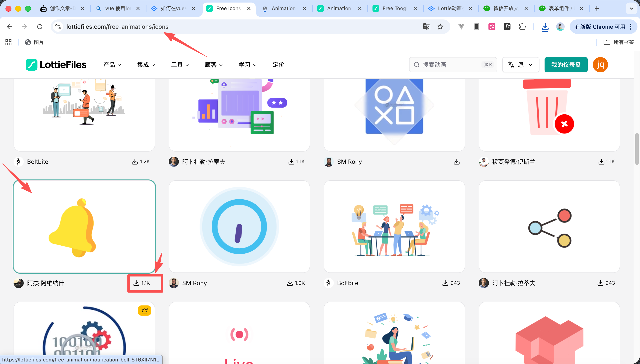Bookmark the page using the star icon

click(440, 26)
